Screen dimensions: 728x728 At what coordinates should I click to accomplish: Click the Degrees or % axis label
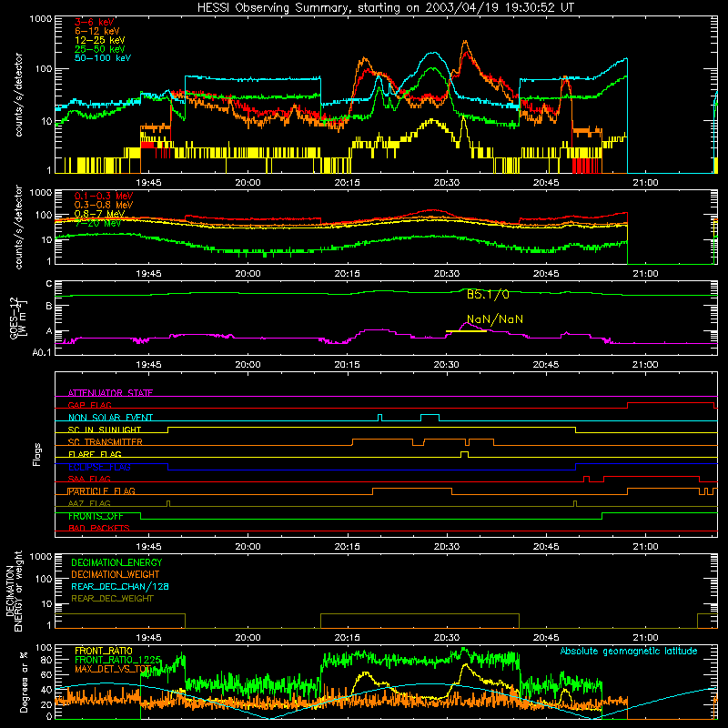pyautogui.click(x=24, y=682)
